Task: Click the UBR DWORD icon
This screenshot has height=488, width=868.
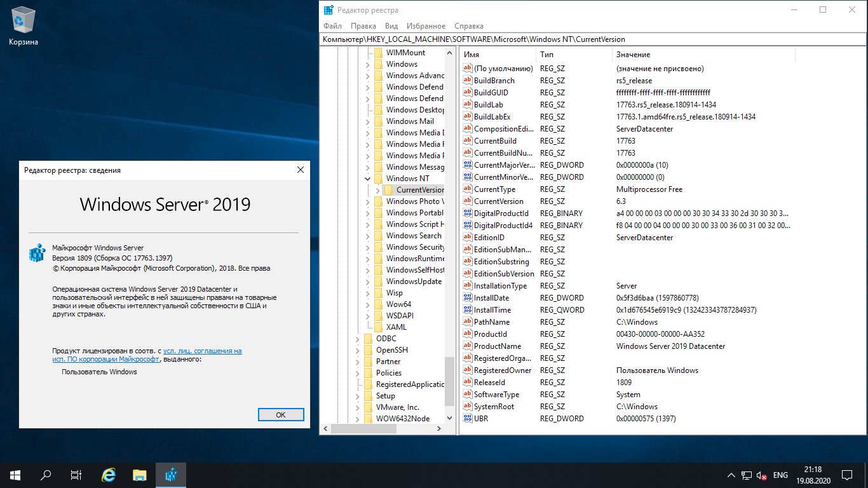Action: [468, 419]
